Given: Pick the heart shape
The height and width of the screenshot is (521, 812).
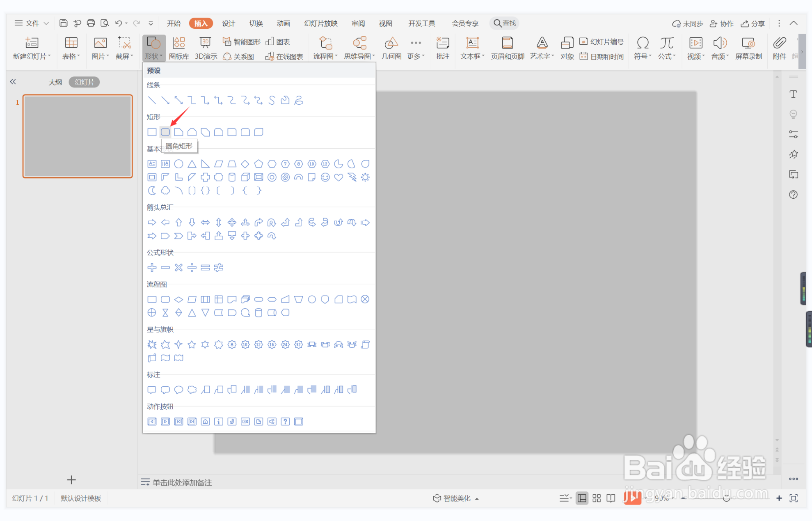Looking at the screenshot, I should (339, 177).
